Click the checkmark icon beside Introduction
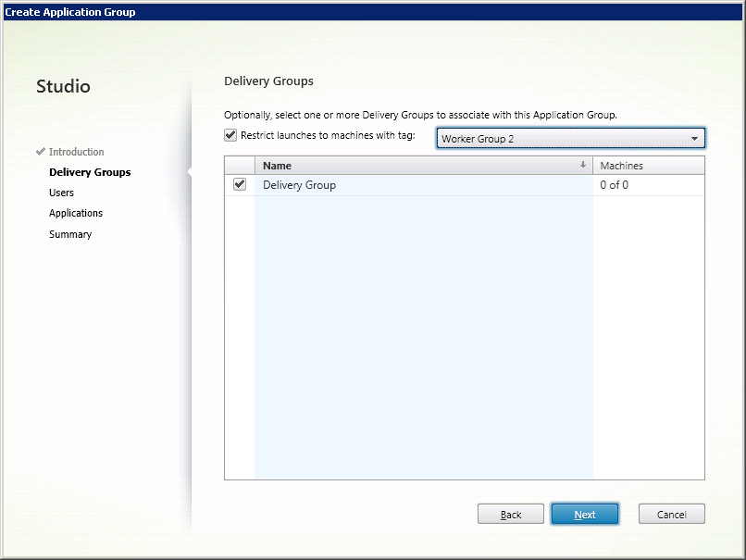Viewport: 746px width, 560px height. point(41,151)
